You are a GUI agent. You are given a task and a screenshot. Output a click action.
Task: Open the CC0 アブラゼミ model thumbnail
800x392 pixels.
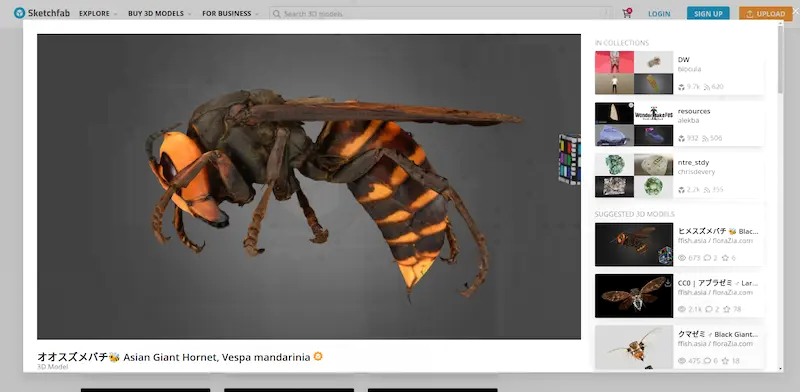(634, 296)
